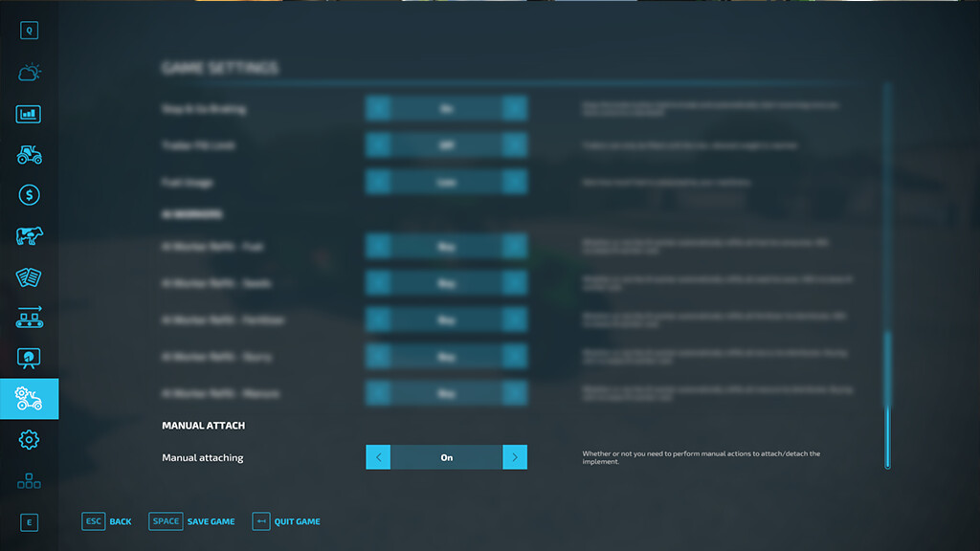Open the animals cow icon page
This screenshot has height=551, width=980.
pos(29,236)
